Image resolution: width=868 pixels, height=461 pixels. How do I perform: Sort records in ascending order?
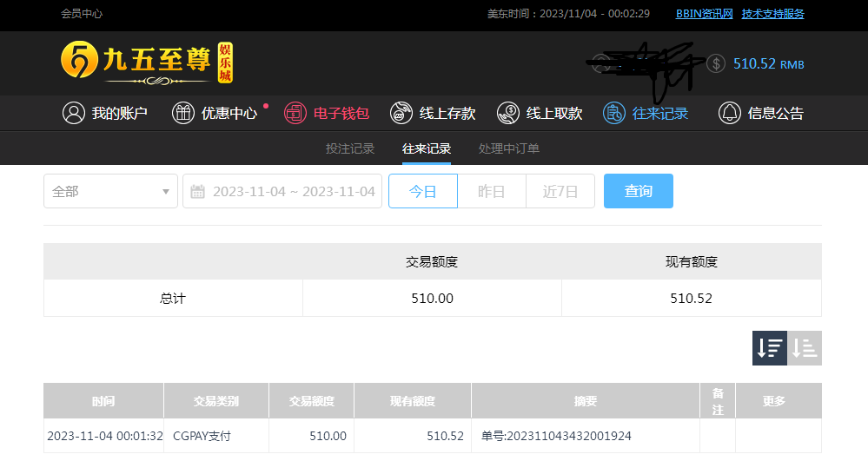click(x=805, y=348)
